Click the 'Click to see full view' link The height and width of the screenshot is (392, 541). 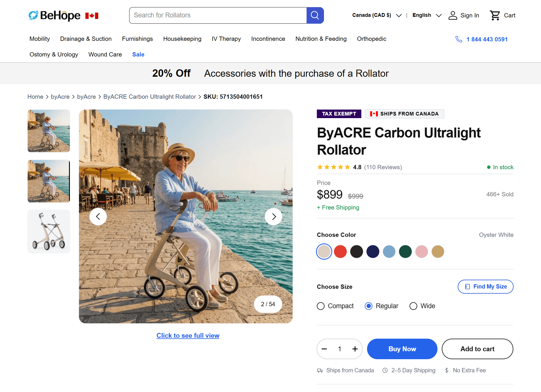[x=188, y=336]
